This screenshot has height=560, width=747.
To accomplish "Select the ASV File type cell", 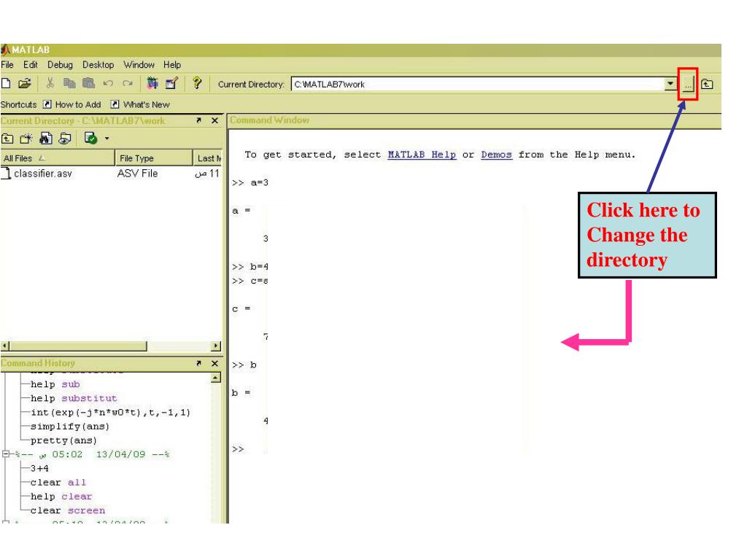I will click(x=137, y=174).
